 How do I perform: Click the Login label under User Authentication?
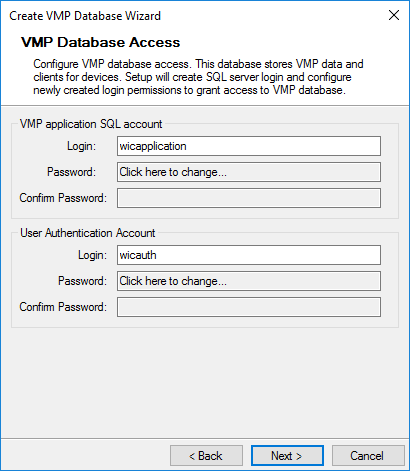[x=92, y=255]
